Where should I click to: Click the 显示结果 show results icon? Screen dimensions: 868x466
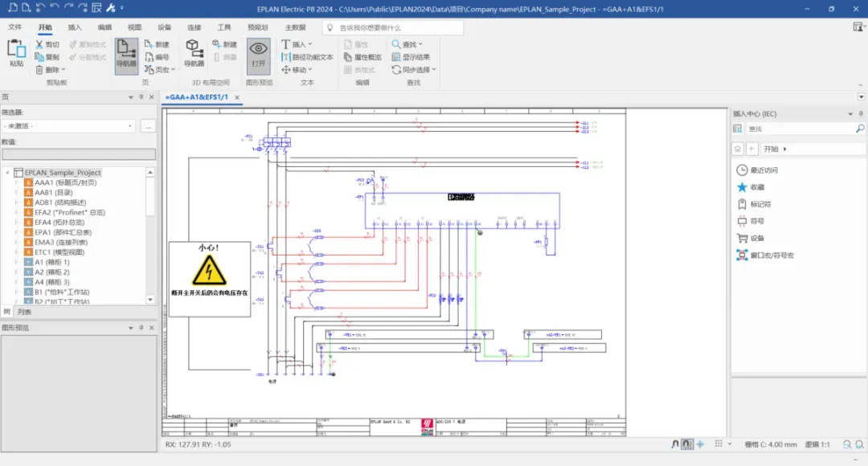pos(395,57)
